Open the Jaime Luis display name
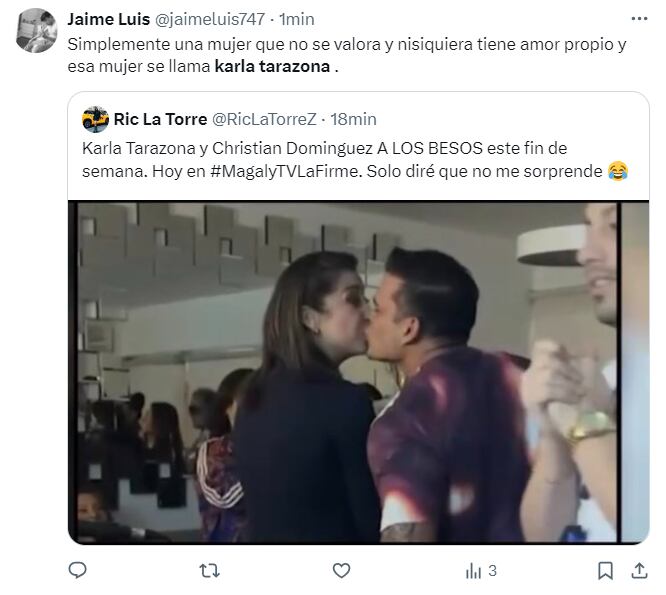This screenshot has width=666, height=595. pos(109,19)
